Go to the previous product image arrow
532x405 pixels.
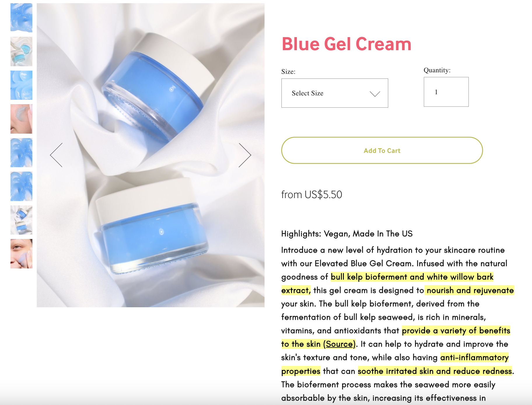pos(56,155)
